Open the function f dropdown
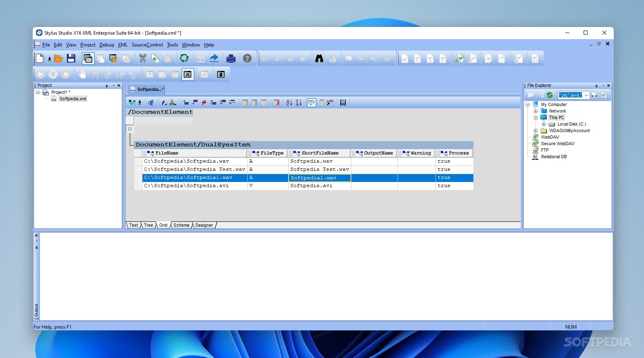 pyautogui.click(x=164, y=102)
